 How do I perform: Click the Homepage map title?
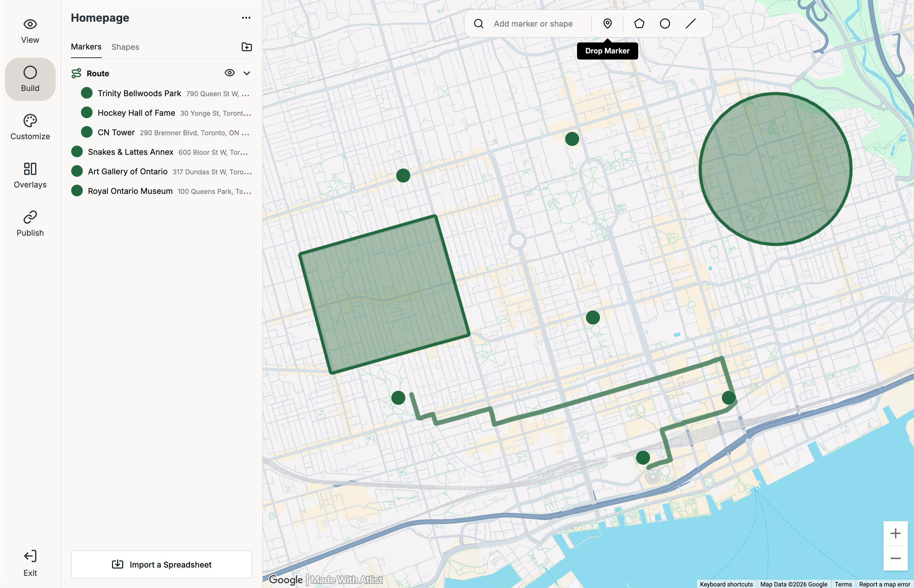[100, 18]
